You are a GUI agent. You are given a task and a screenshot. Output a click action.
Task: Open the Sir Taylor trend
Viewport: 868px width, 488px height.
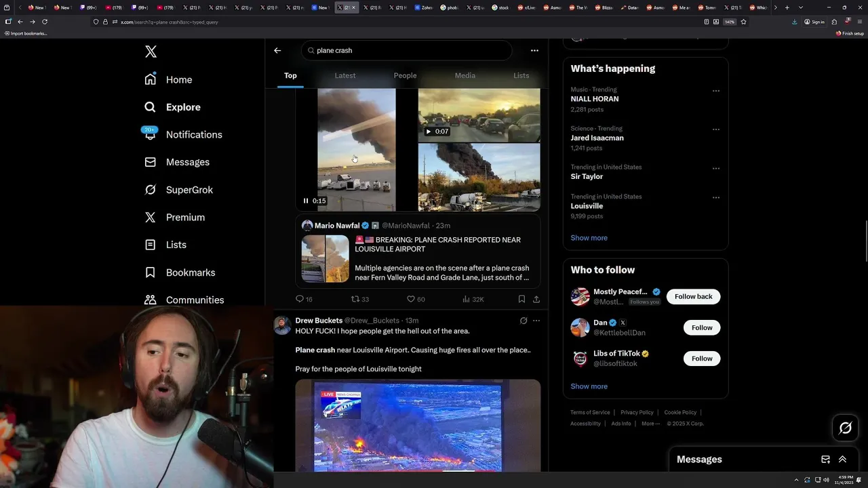(587, 176)
